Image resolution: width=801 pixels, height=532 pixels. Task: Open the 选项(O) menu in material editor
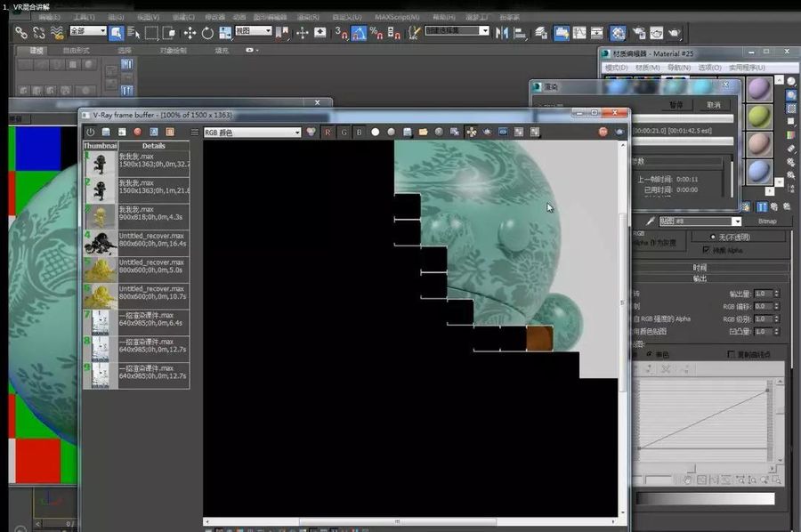point(709,68)
